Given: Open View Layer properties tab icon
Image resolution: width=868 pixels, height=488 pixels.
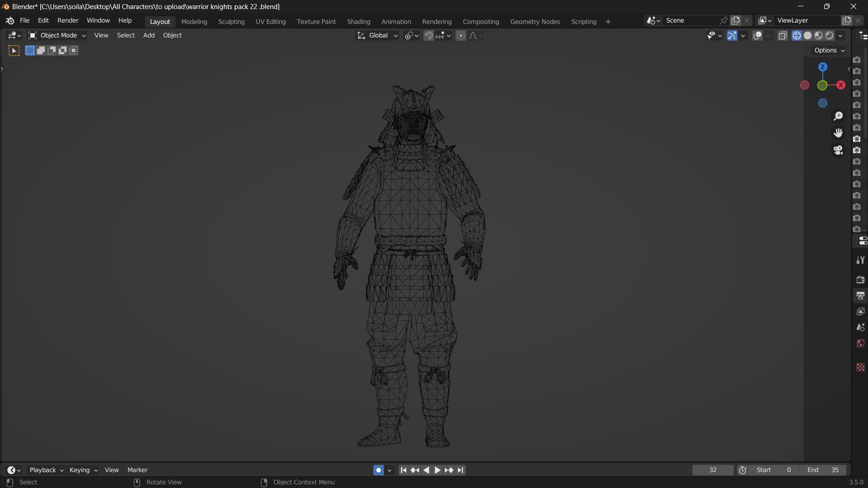Looking at the screenshot, I should click(860, 311).
